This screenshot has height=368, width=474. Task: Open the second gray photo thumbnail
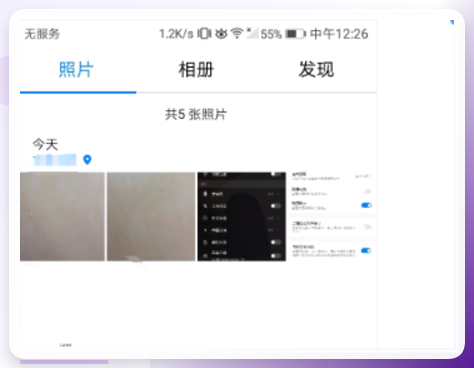(151, 217)
